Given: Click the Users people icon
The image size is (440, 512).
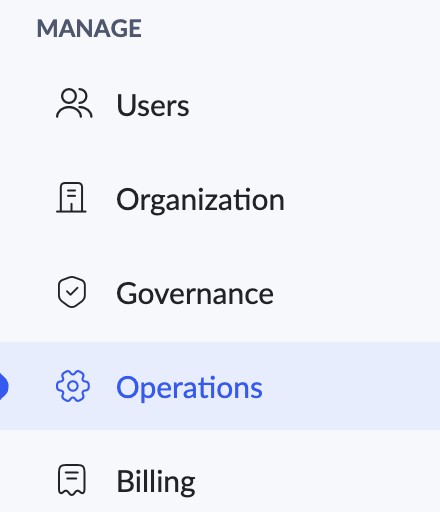Looking at the screenshot, I should (74, 103).
